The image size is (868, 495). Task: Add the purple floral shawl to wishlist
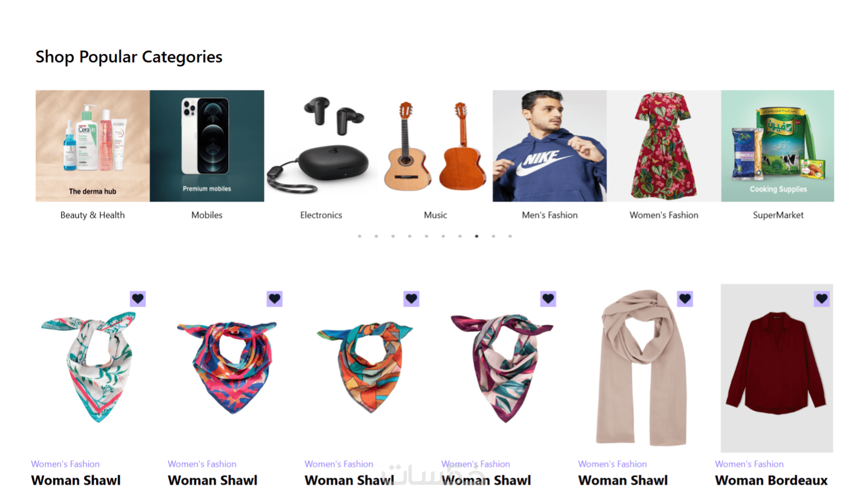tap(548, 299)
